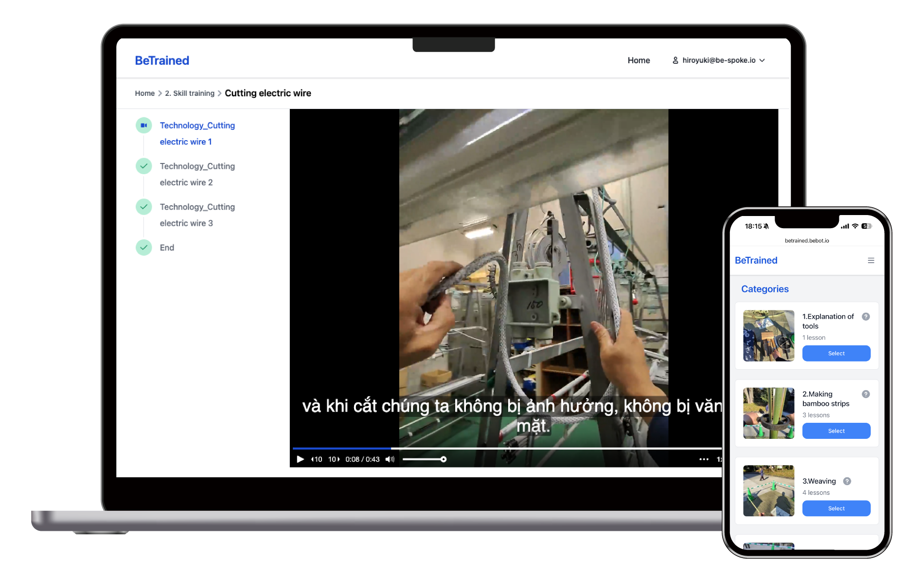Click the 1.Explanation of tools title
The width and height of the screenshot is (924, 578).
click(828, 321)
